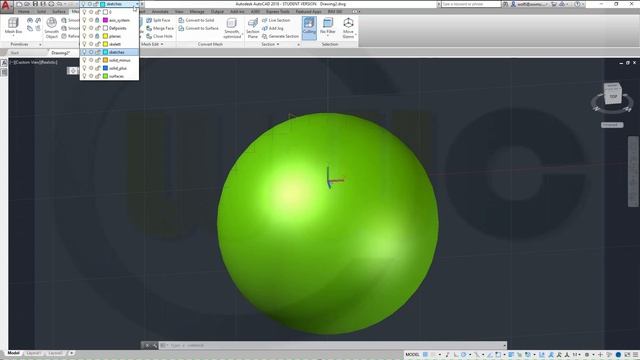Click the user sign-in account button

(x=528, y=4)
